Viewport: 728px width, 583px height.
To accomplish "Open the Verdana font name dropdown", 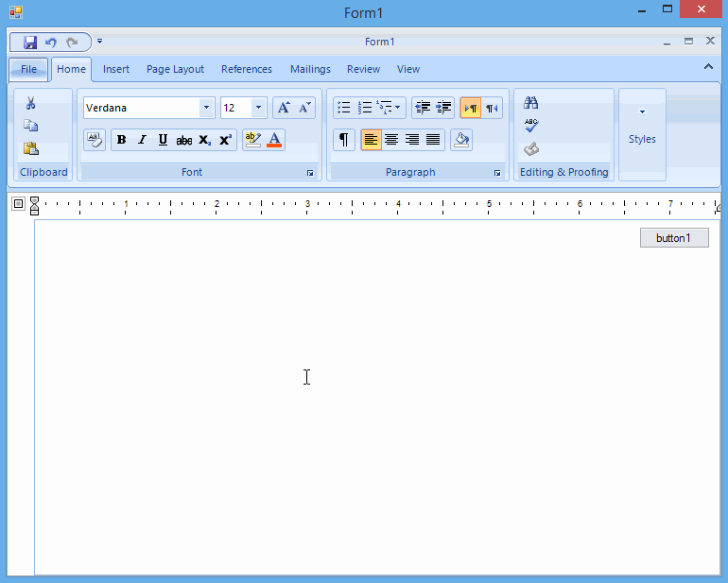I will coord(207,108).
